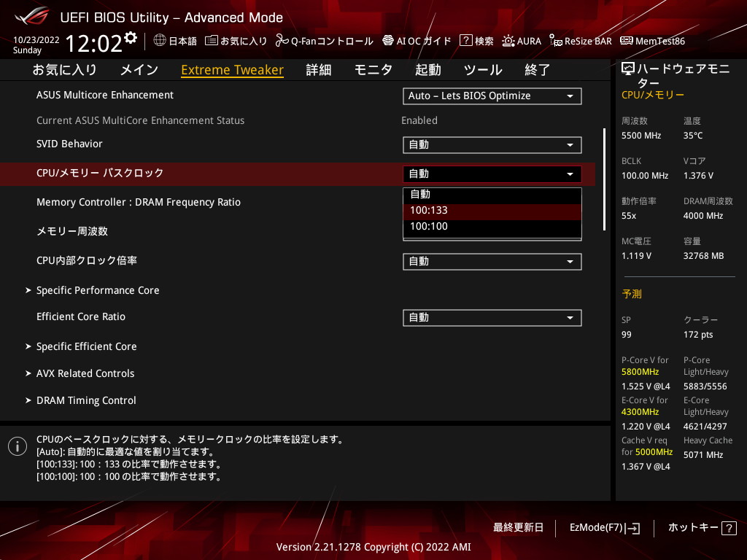This screenshot has width=747, height=560.
Task: Expand Specific Performance Core submenu
Action: tap(98, 290)
